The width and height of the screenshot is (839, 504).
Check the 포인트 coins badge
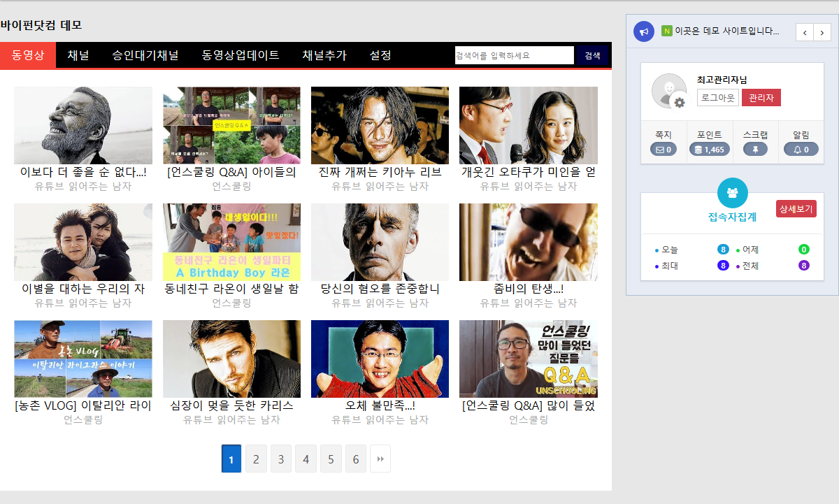(x=709, y=150)
